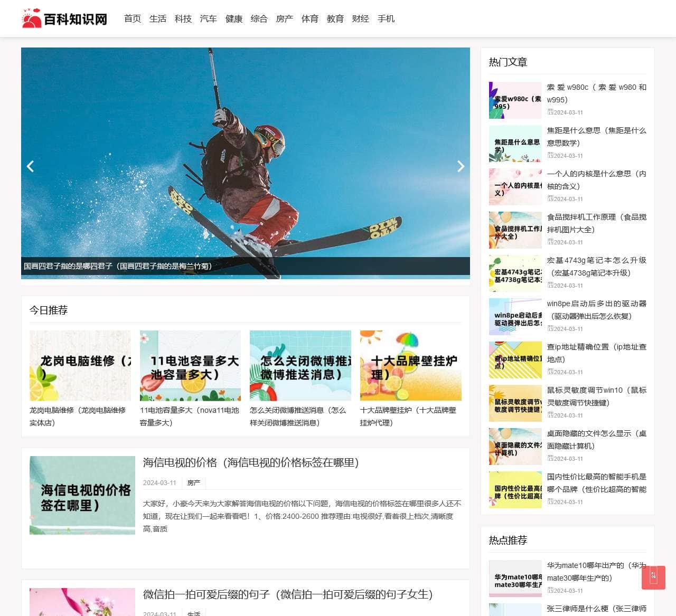The height and width of the screenshot is (616, 676).
Task: Click the red floating mobile widget button
Action: coord(653,577)
